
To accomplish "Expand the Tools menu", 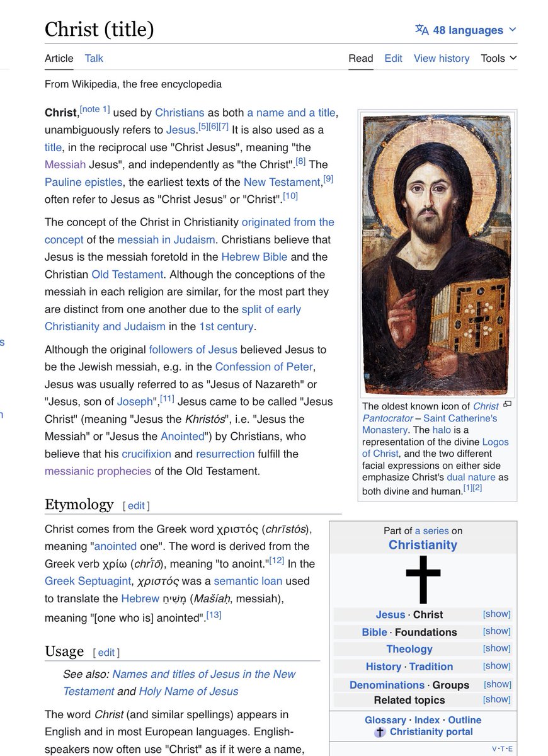I will coord(499,58).
